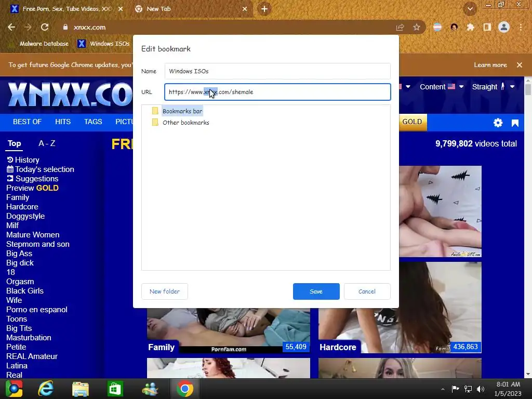Switch to the first browser tab
Screen dimensions: 532x399
[66, 9]
